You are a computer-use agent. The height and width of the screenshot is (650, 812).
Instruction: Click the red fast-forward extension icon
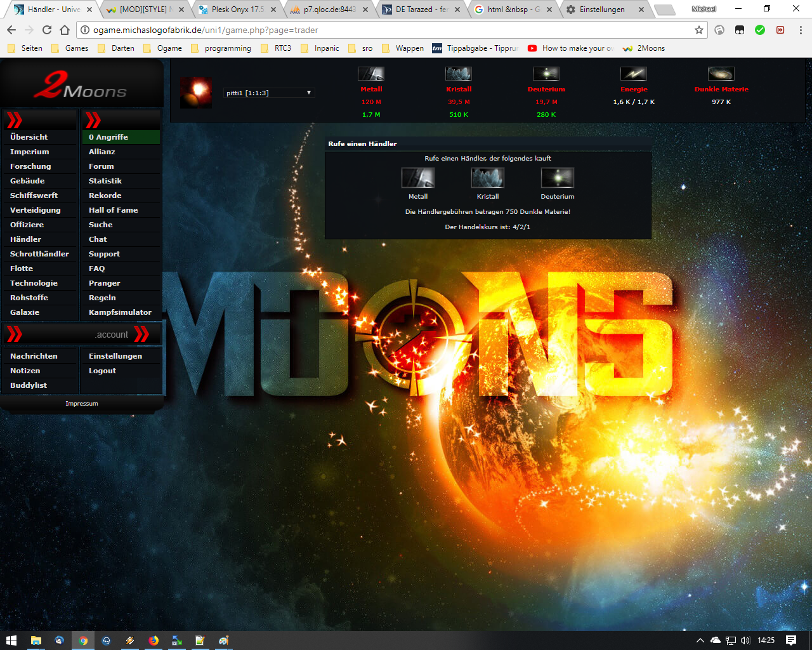(780, 30)
